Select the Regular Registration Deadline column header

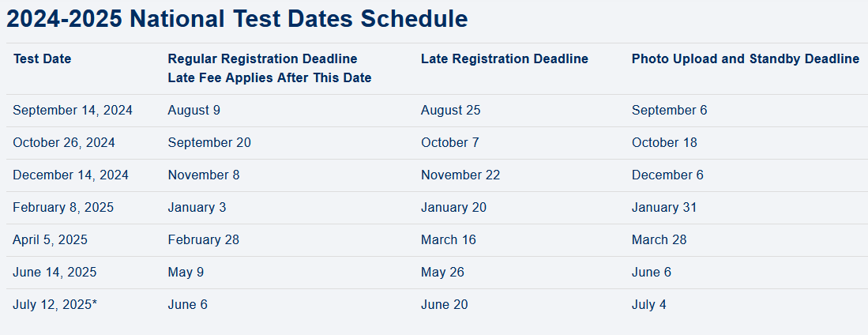point(262,59)
